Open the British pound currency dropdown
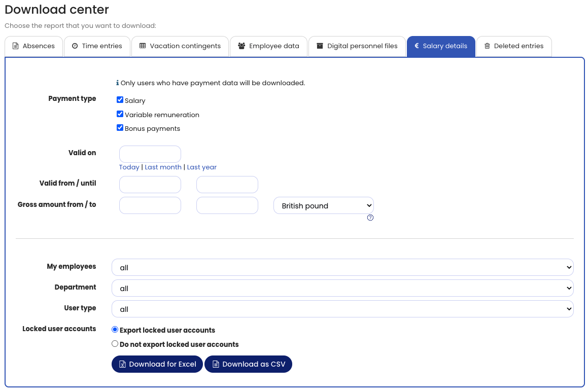The height and width of the screenshot is (392, 588). point(324,206)
